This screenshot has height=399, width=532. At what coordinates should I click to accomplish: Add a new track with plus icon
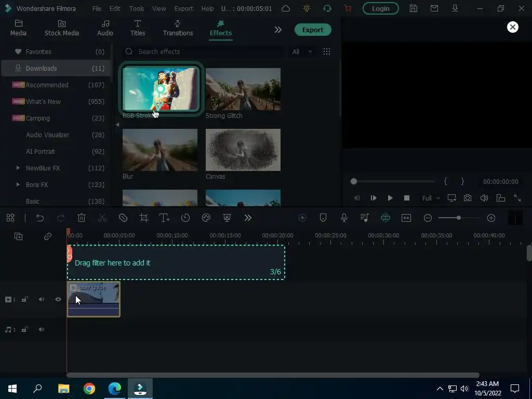18,236
